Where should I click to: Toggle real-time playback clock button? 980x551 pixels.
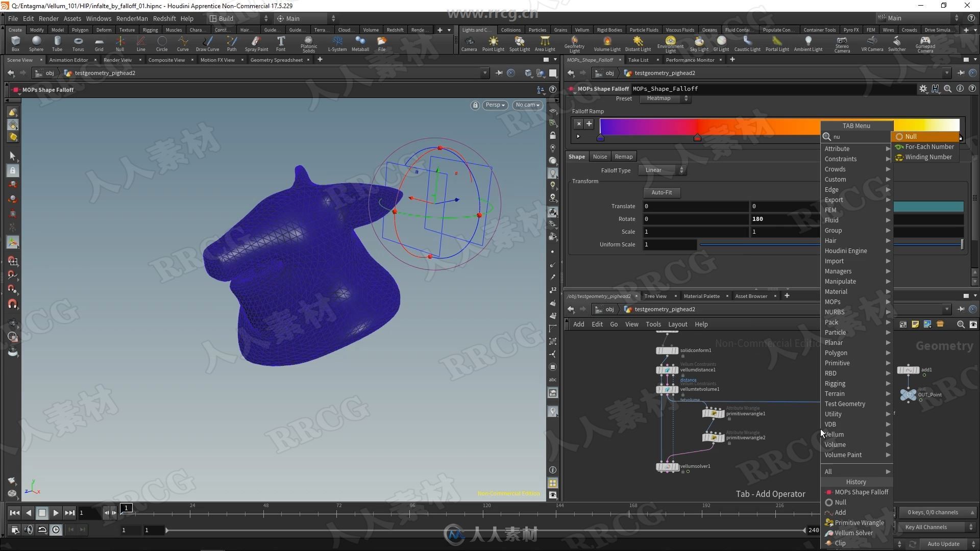pos(56,530)
